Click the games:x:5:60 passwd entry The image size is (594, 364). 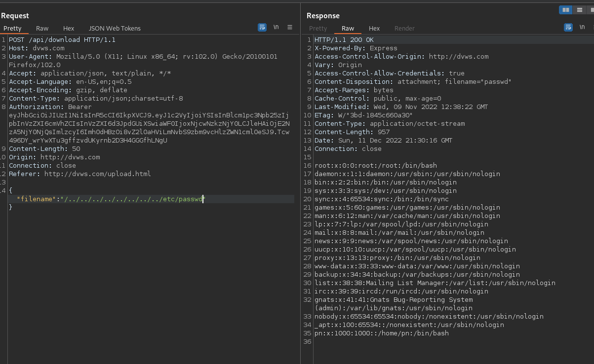[407, 208]
